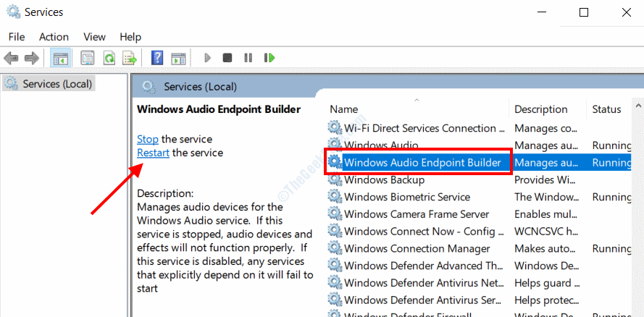Viewport: 644px width, 317px height.
Task: Click the Stop the service link
Action: tap(148, 139)
